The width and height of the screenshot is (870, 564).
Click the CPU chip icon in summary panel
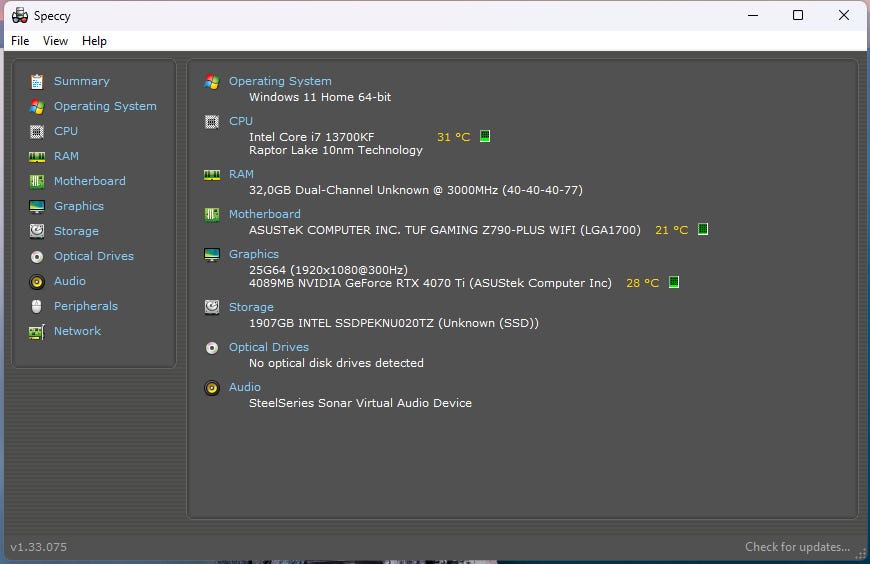[x=212, y=122]
